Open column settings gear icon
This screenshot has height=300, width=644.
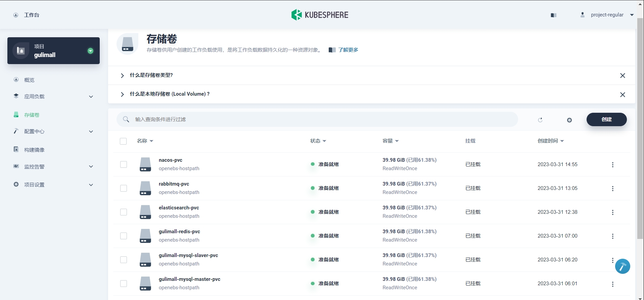(569, 120)
